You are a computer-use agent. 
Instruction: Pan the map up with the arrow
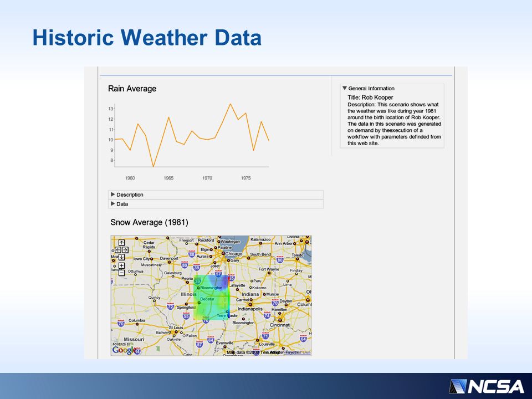click(121, 243)
